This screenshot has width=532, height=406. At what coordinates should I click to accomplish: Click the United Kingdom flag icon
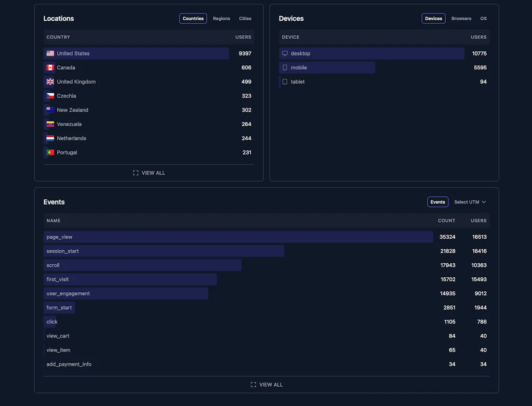50,82
